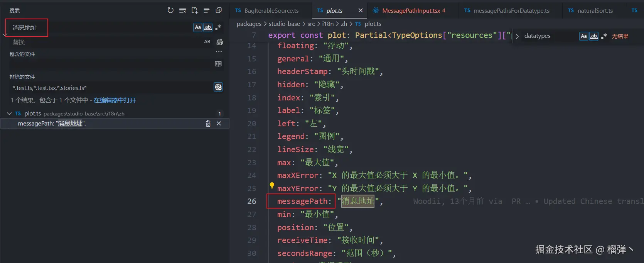Click the maxXError key on line 24
The height and width of the screenshot is (263, 644).
click(x=297, y=175)
